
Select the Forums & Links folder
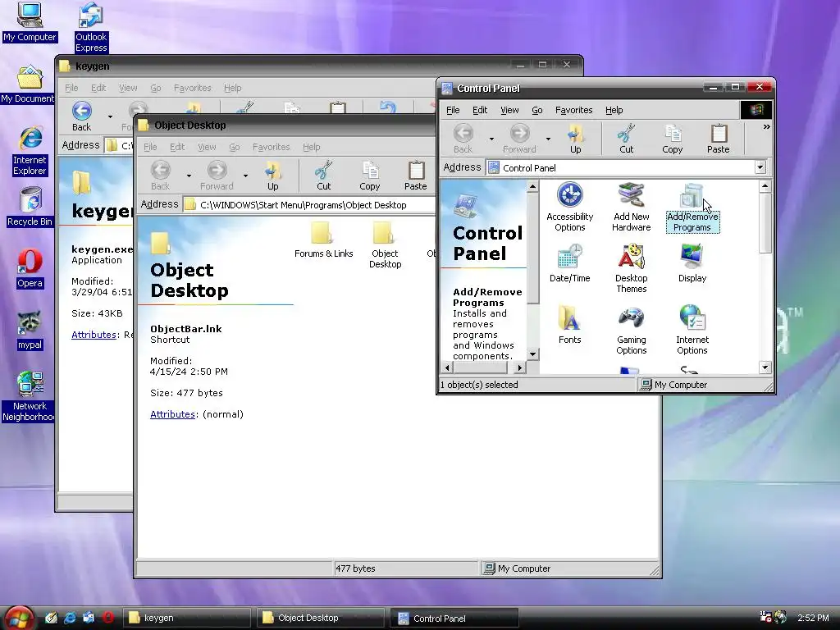point(323,240)
